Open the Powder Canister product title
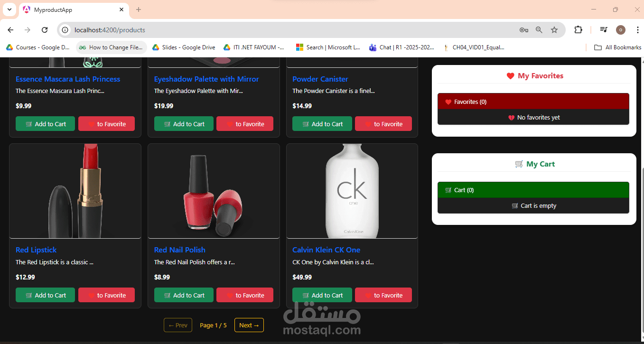The height and width of the screenshot is (344, 644). [x=320, y=79]
